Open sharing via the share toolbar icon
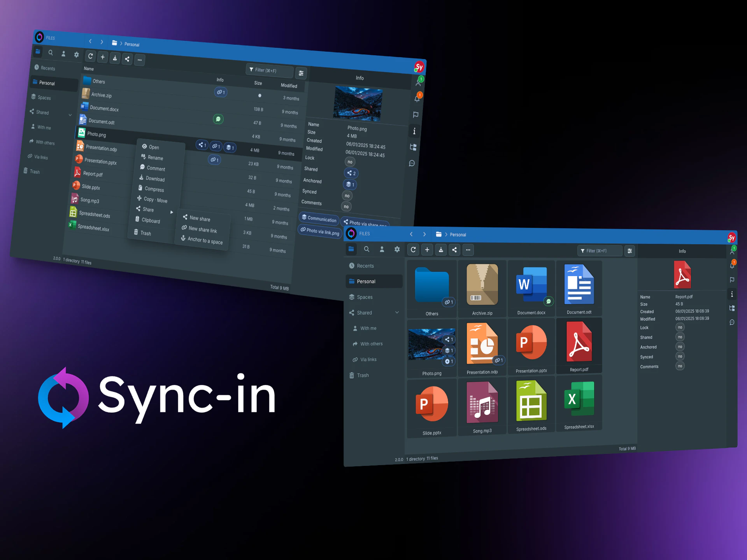 pos(454,250)
